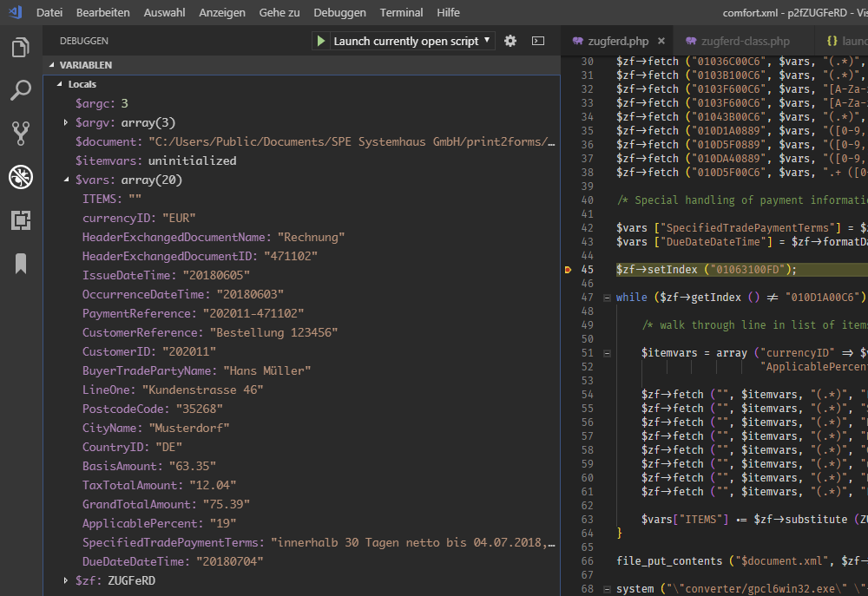Click the Debug view icon

(x=21, y=177)
